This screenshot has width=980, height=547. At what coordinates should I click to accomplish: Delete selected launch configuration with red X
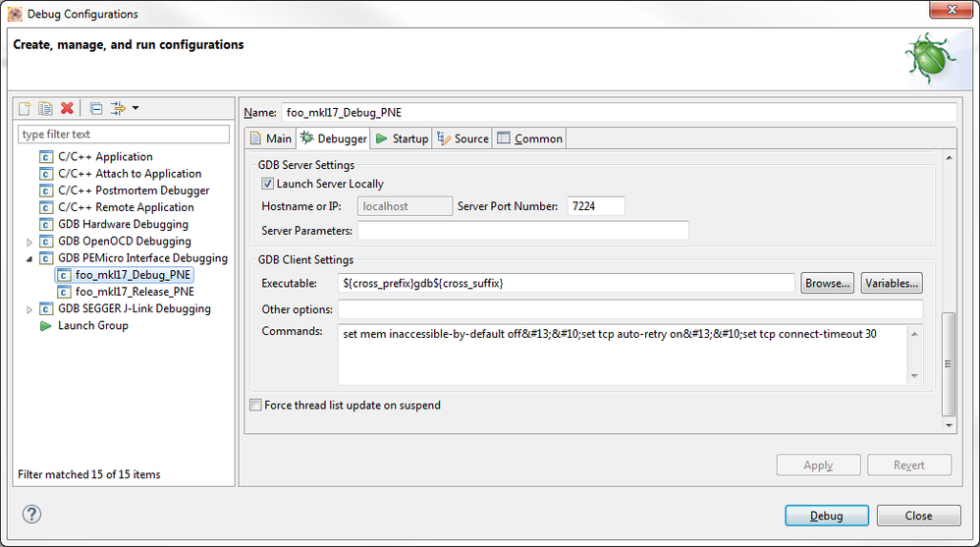(x=67, y=108)
